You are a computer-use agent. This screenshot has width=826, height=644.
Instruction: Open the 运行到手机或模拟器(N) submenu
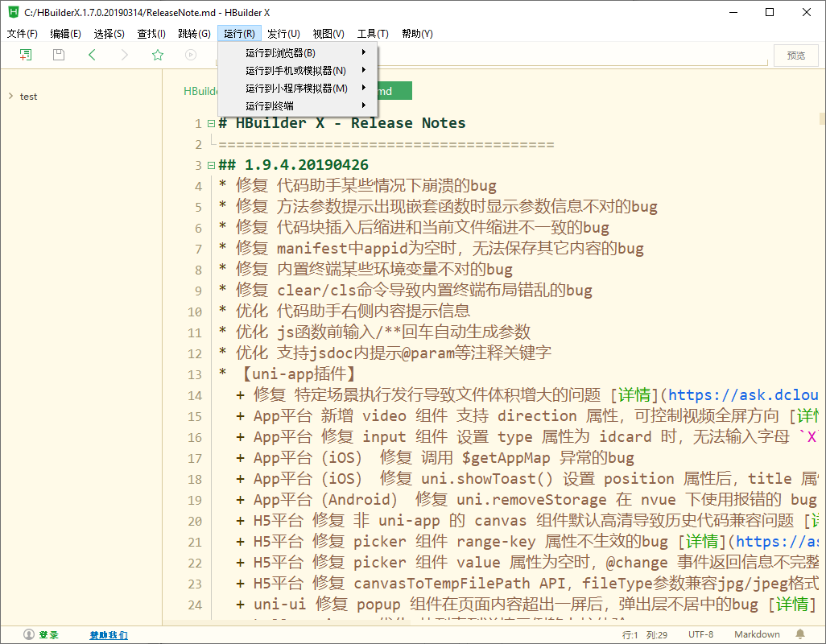298,70
